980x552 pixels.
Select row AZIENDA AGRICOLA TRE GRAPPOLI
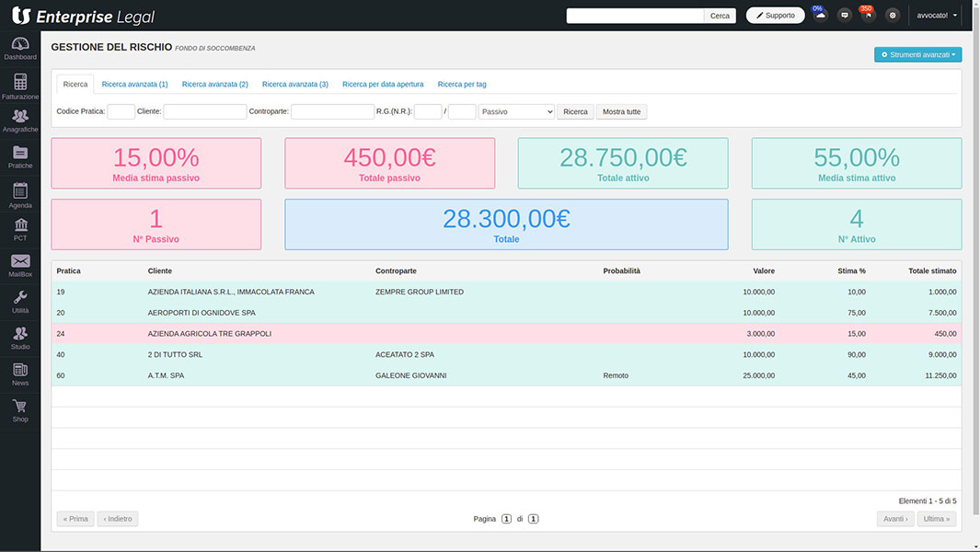pyautogui.click(x=506, y=334)
